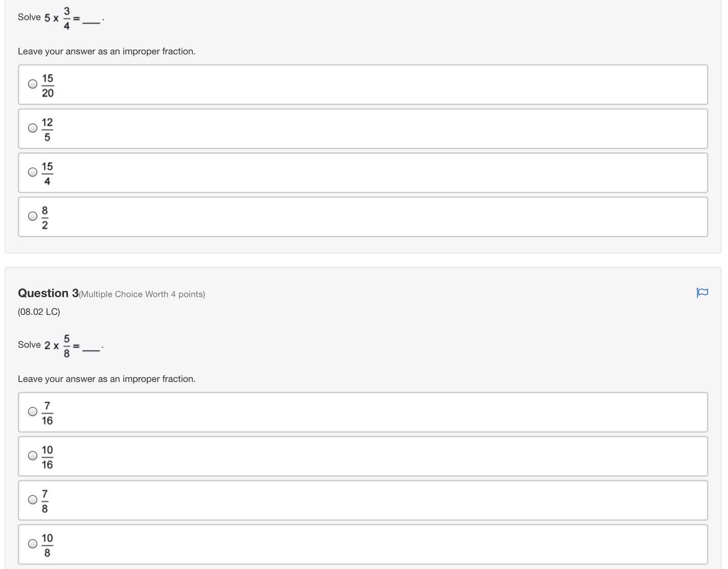Select the 8/2 radio button option
Image resolution: width=728 pixels, height=569 pixels.
[33, 216]
